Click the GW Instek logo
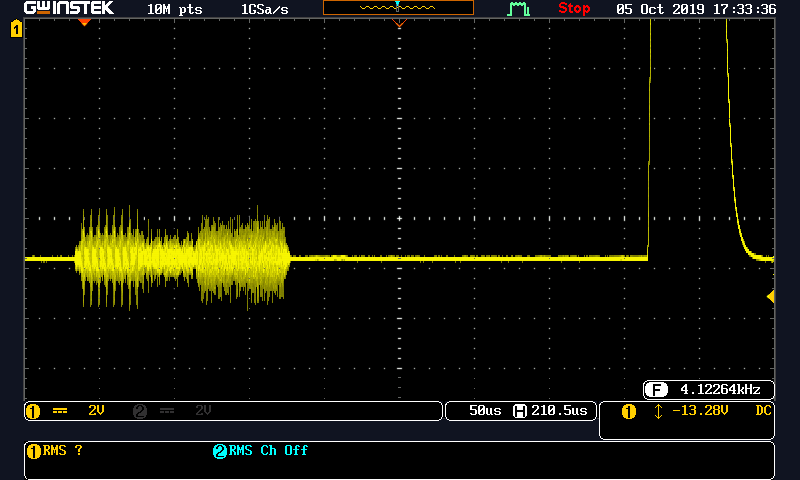The image size is (800, 480). tap(69, 8)
